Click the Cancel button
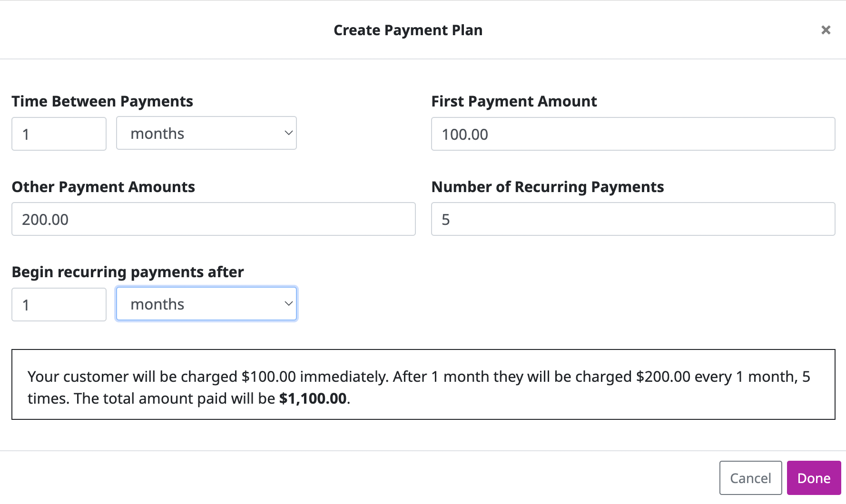This screenshot has width=846, height=504. [750, 478]
